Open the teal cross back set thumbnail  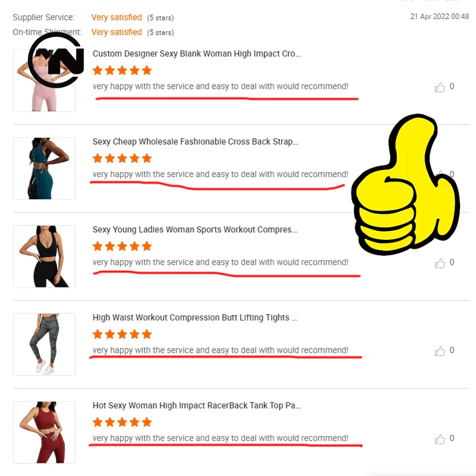(x=44, y=168)
